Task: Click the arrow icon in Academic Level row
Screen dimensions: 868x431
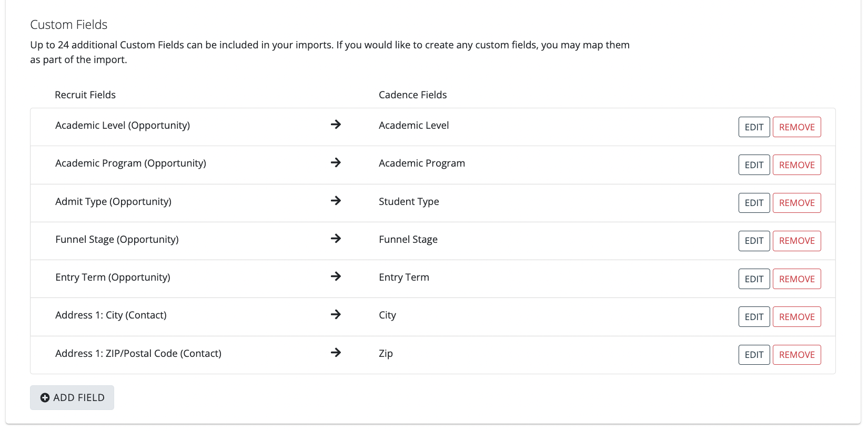Action: [x=336, y=125]
